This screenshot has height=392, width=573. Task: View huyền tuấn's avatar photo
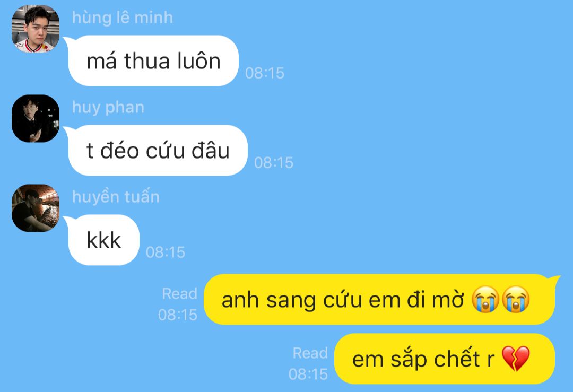[x=36, y=208]
